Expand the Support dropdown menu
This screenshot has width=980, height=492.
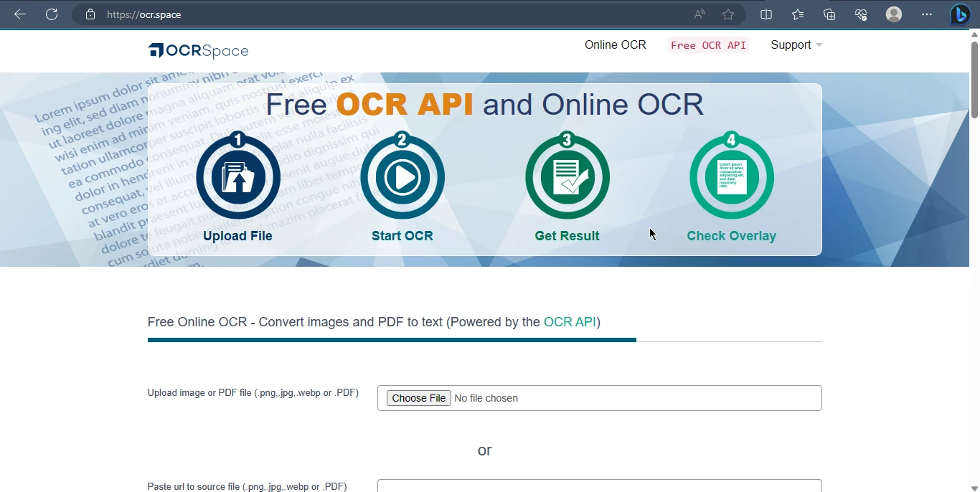coord(796,45)
